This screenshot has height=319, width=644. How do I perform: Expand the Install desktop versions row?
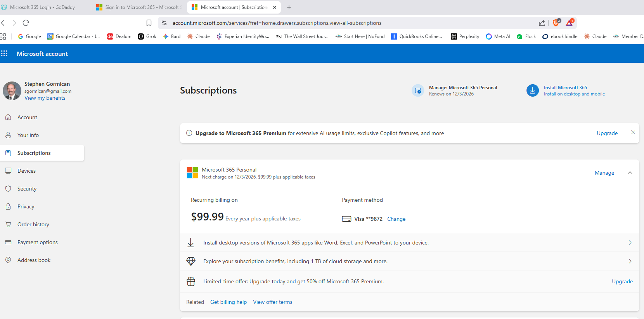(409, 243)
